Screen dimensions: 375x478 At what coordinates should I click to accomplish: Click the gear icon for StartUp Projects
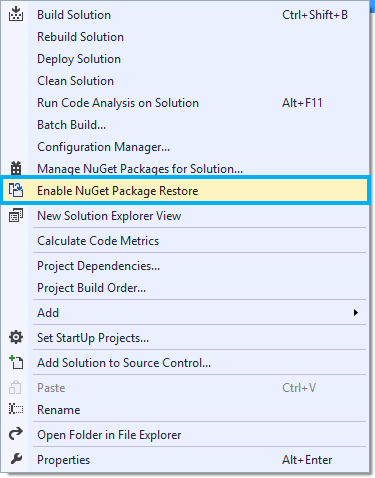coord(16,337)
